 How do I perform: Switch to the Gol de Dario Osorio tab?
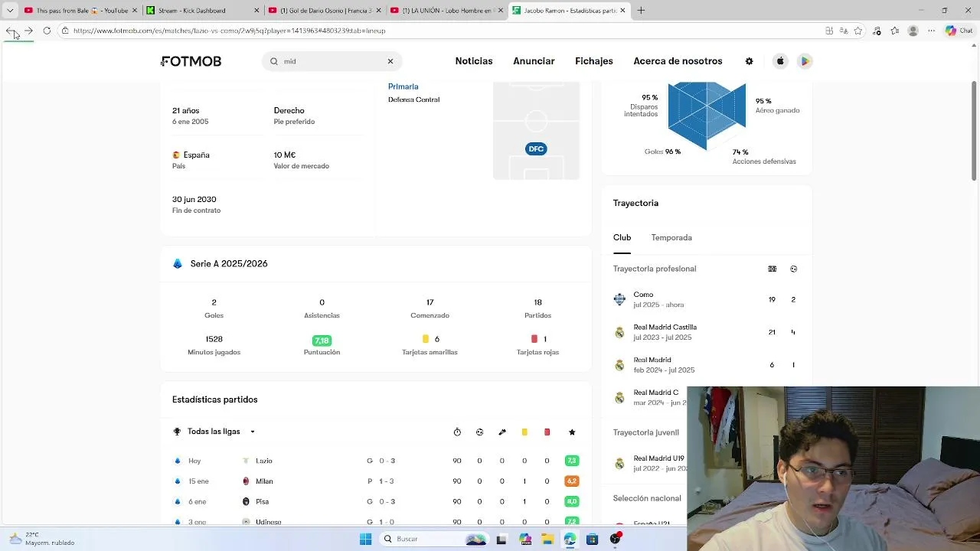coord(323,11)
